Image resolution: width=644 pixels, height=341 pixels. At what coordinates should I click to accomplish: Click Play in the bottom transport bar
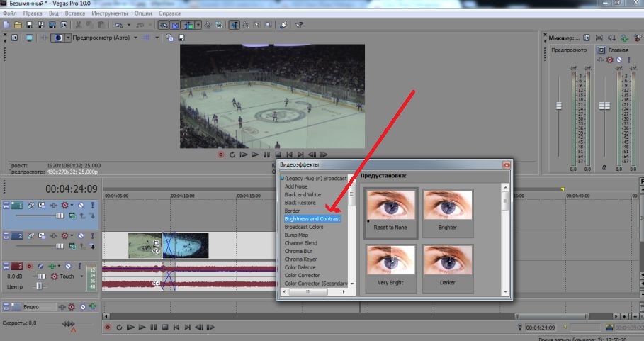coord(142,328)
